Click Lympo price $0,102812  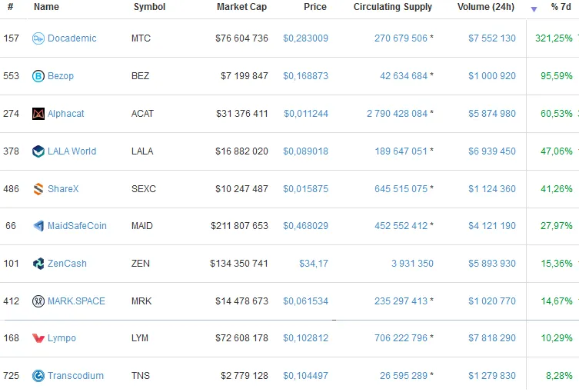(x=306, y=338)
